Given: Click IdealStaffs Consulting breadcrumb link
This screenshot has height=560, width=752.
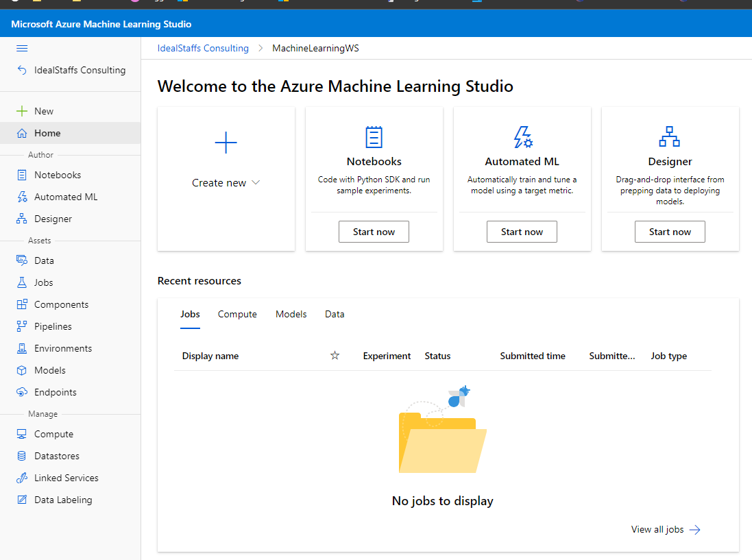Looking at the screenshot, I should (x=203, y=48).
